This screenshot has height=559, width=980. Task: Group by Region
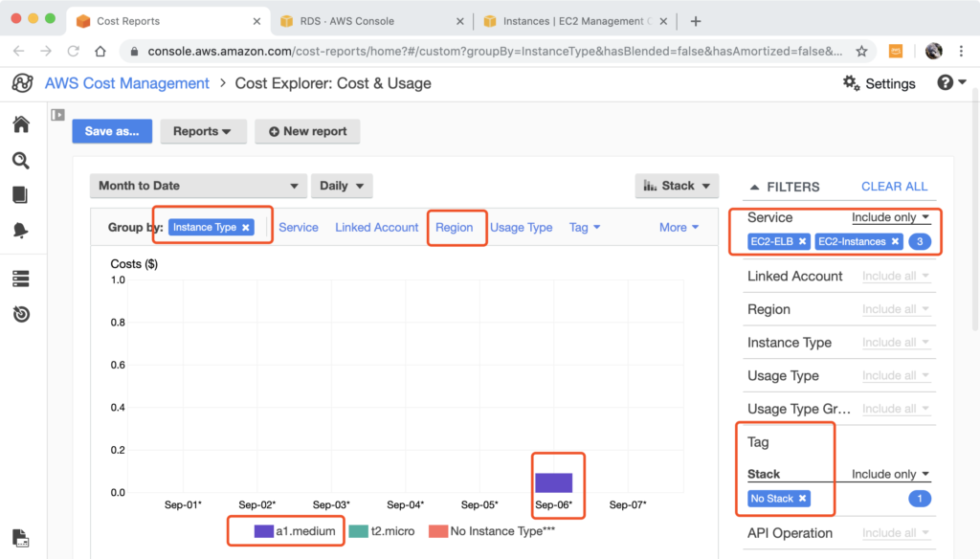455,228
